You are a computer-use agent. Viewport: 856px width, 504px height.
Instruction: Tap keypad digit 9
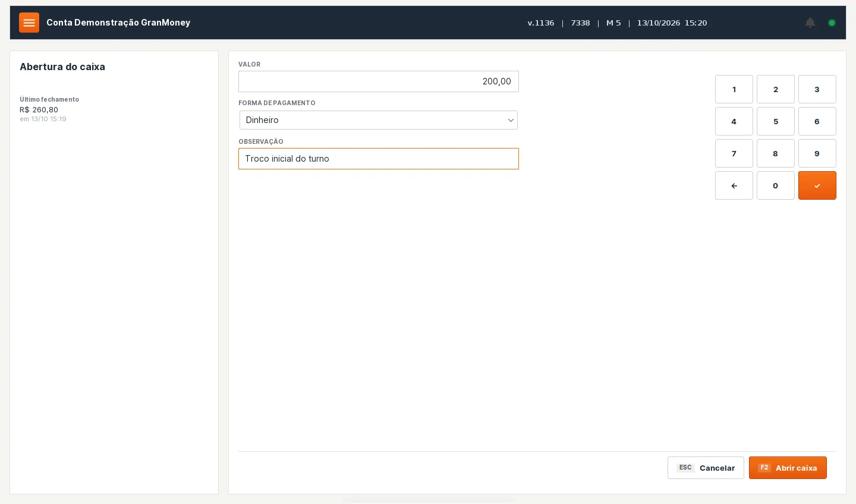tap(817, 153)
